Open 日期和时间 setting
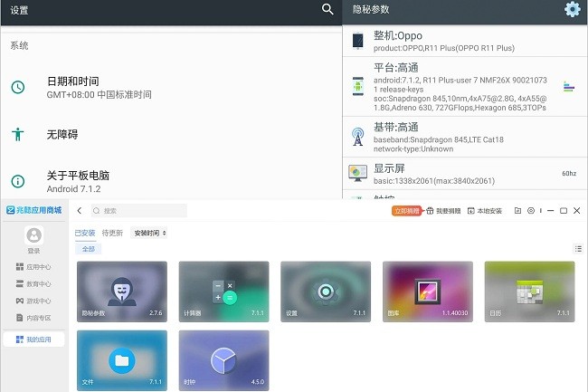This screenshot has height=392, width=588. (x=72, y=87)
